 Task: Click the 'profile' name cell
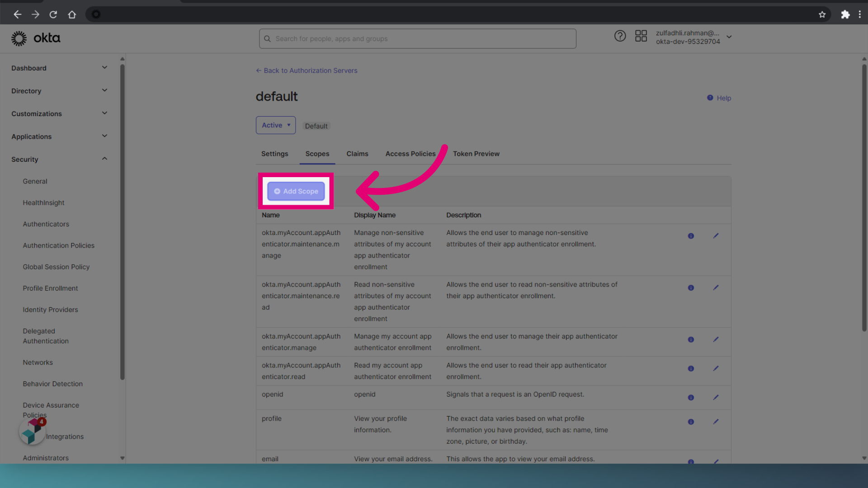tap(271, 419)
